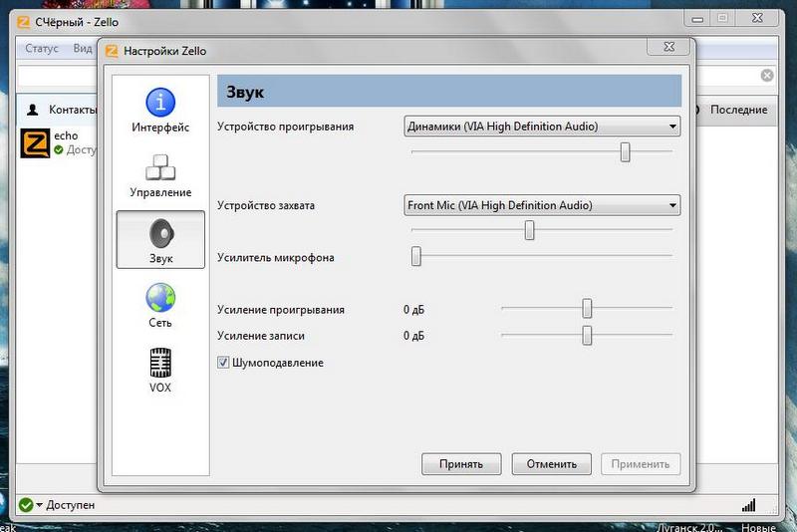
Task: Click the Отменить button
Action: click(x=552, y=464)
